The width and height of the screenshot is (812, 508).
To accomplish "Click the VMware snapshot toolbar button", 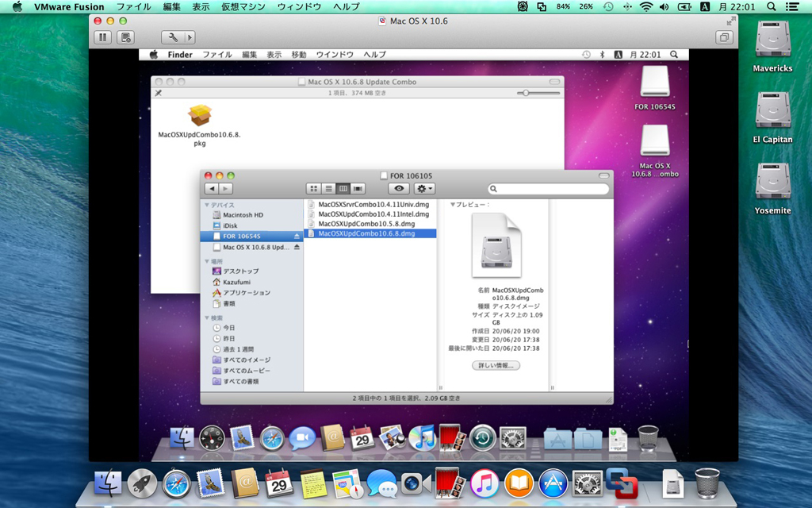I will point(126,37).
